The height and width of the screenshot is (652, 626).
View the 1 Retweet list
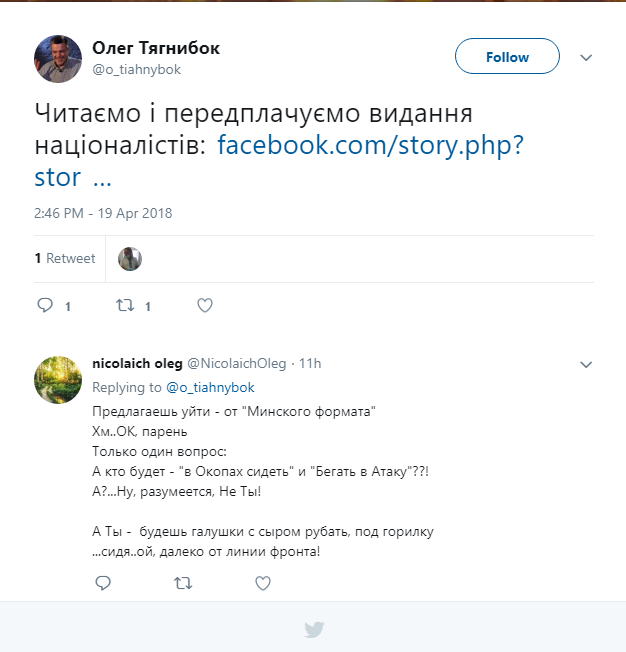[x=65, y=258]
